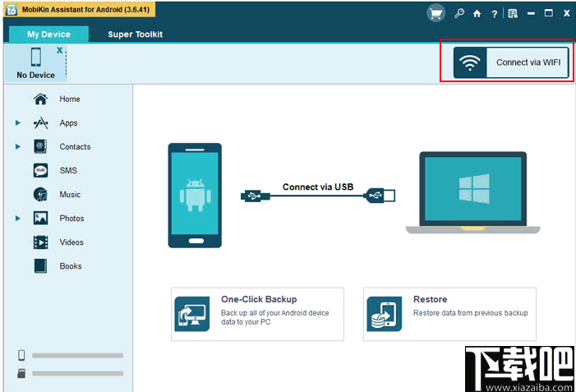The image size is (576, 392).
Task: Select Apps in the sidebar
Action: point(68,122)
